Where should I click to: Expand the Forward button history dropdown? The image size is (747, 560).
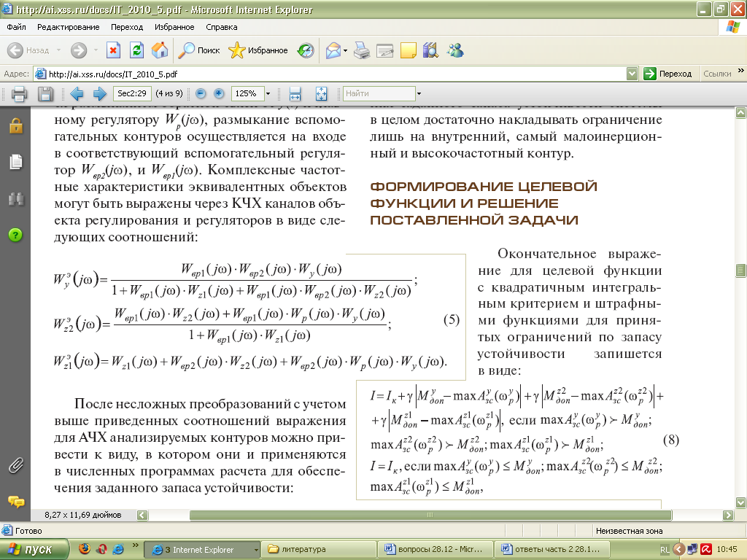[96, 50]
